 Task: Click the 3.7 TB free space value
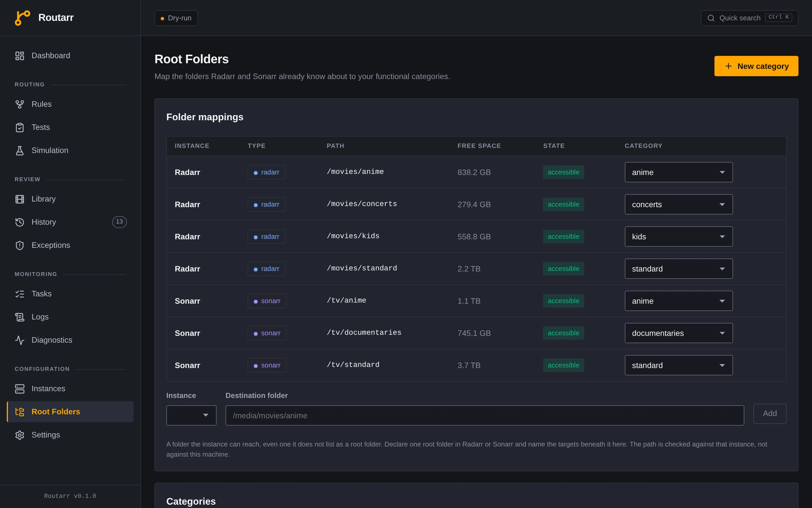tap(469, 365)
